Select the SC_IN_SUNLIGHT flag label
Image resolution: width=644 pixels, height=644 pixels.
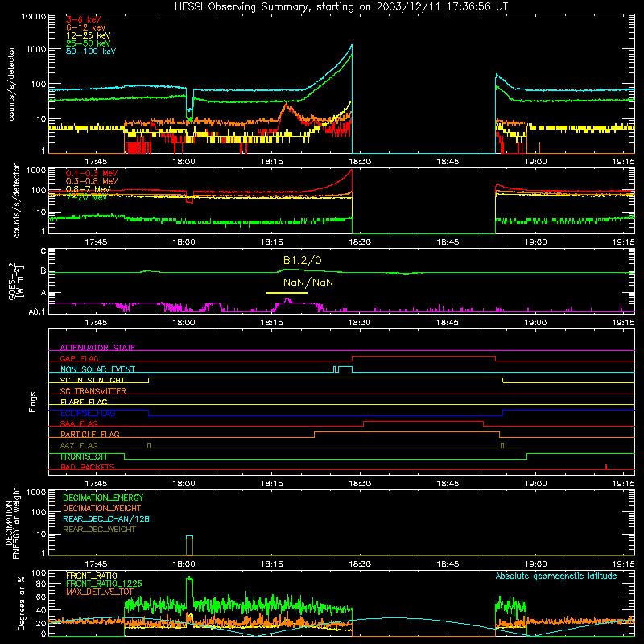[x=93, y=380]
